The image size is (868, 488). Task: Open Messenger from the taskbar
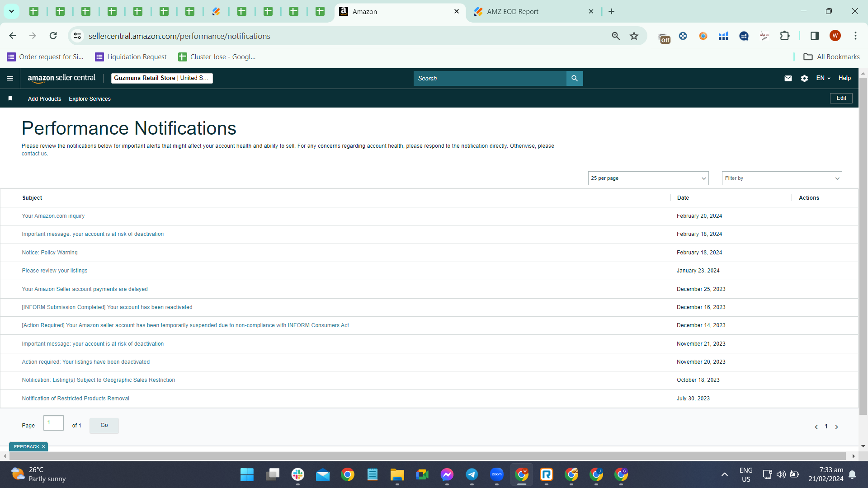pyautogui.click(x=447, y=474)
